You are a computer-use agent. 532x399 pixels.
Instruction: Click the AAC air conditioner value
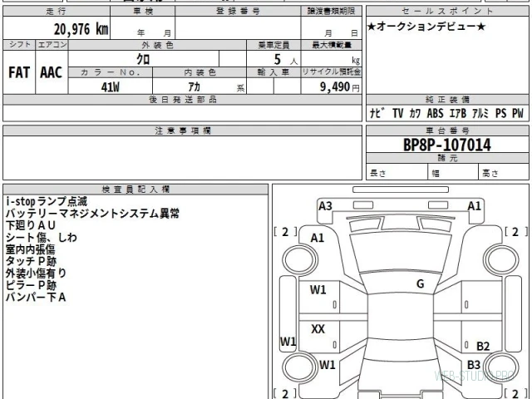(52, 72)
